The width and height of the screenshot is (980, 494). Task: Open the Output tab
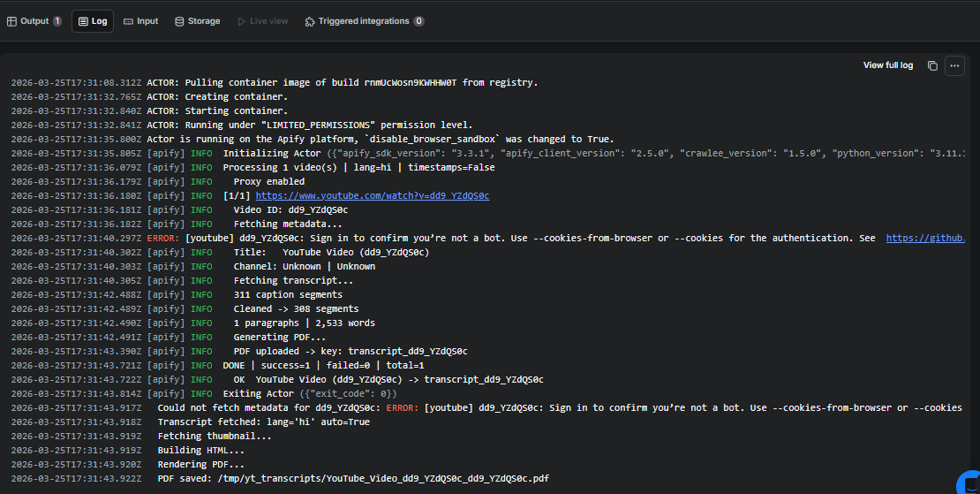tap(34, 21)
